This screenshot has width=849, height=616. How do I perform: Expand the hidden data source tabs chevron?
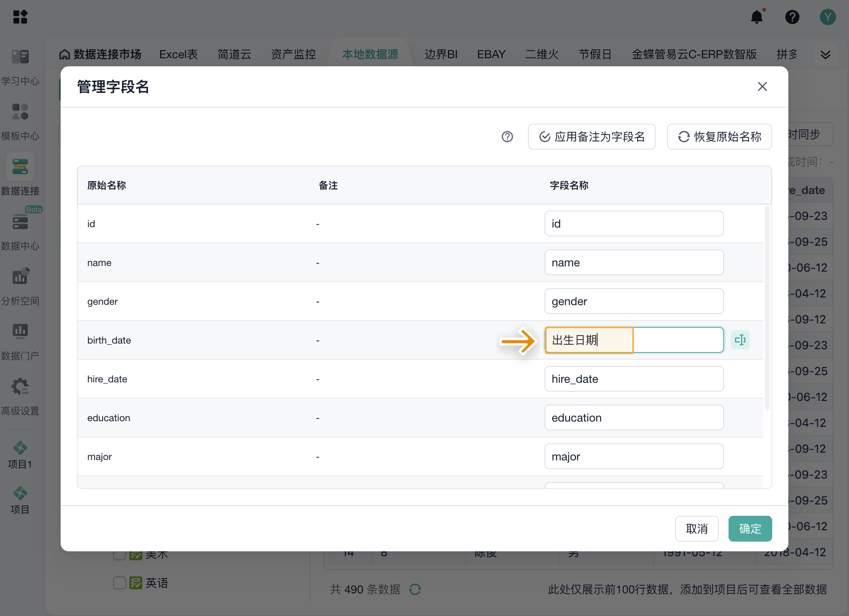[x=826, y=55]
